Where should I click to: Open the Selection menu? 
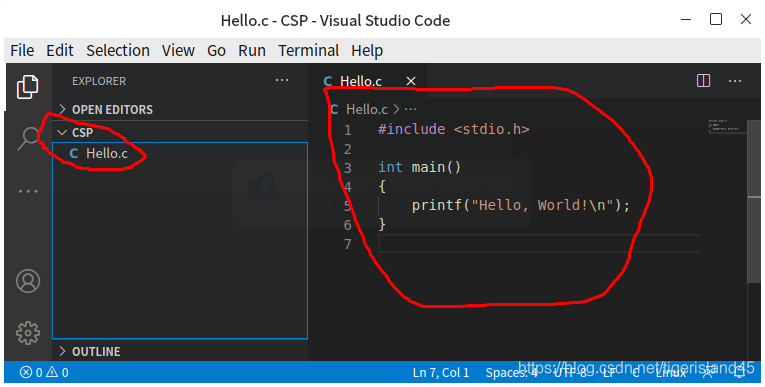pyautogui.click(x=118, y=50)
